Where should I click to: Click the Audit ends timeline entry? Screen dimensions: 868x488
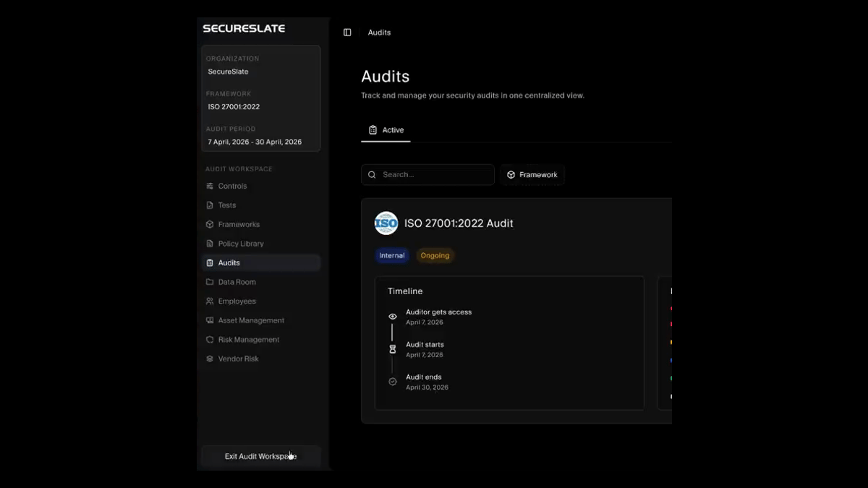tap(427, 382)
